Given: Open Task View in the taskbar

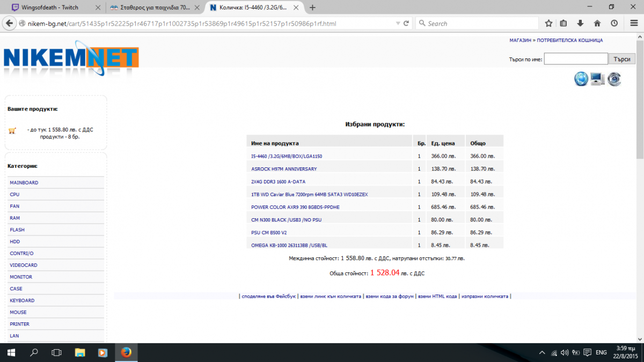Looking at the screenshot, I should tap(56, 352).
